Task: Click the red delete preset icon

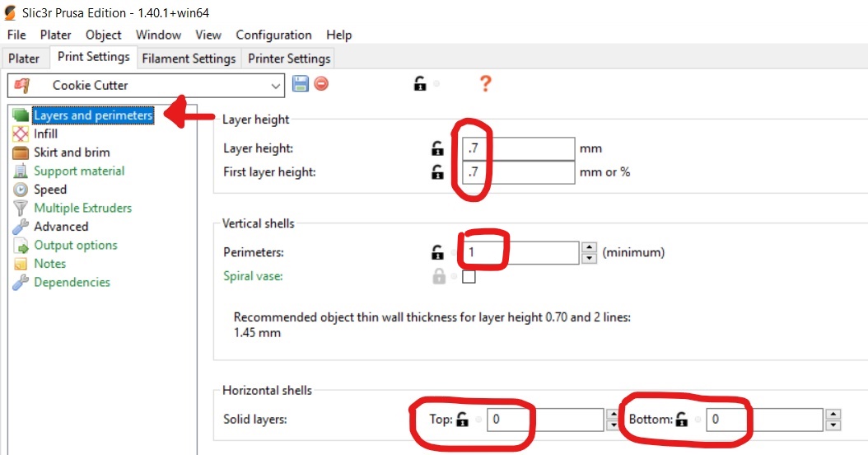Action: coord(321,83)
